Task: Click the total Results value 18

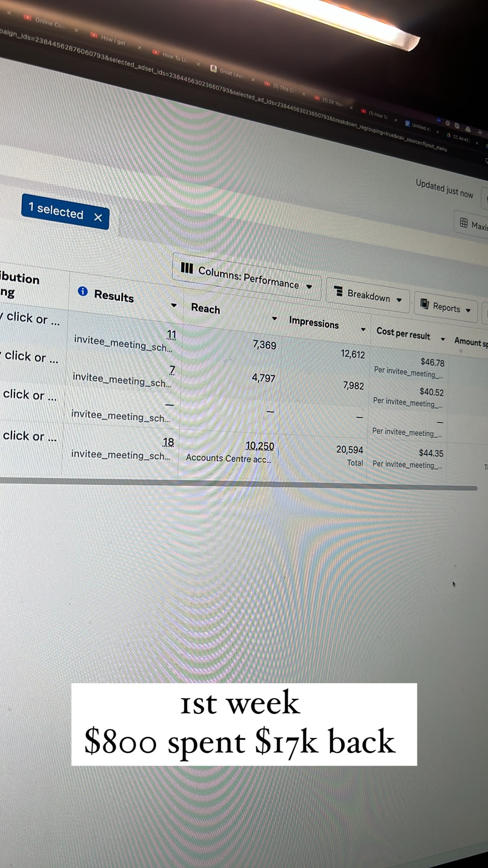Action: point(168,442)
